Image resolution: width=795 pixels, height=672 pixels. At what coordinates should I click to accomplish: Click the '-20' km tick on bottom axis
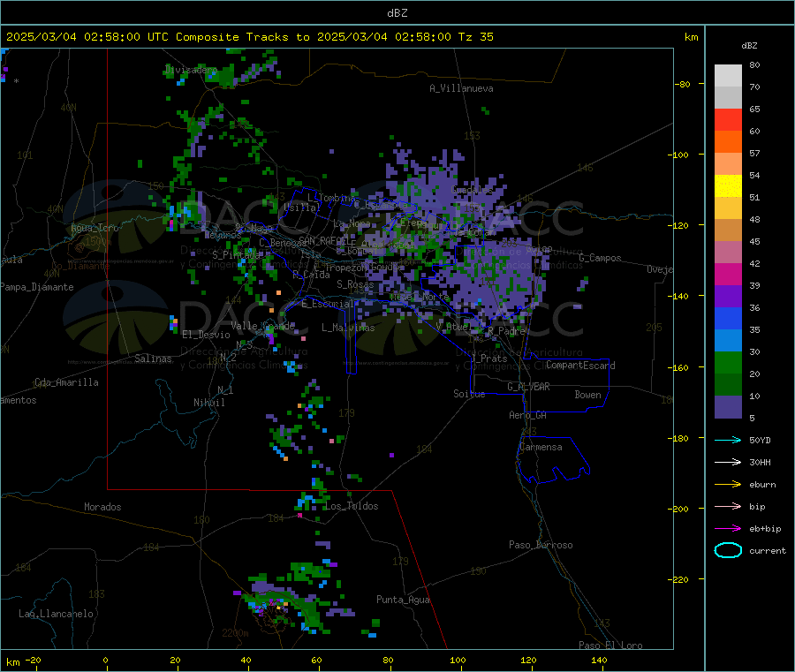point(34,660)
